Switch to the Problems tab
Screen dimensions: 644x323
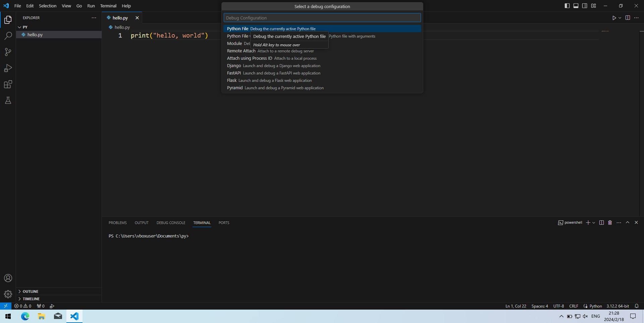(x=118, y=223)
